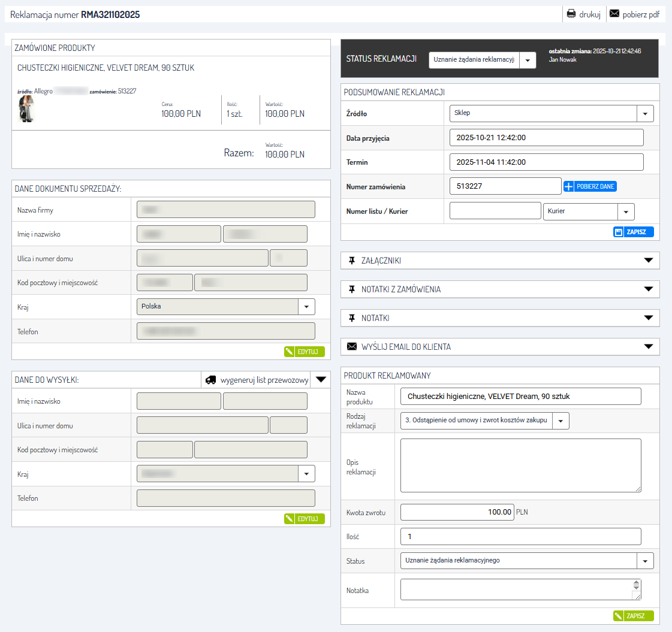The width and height of the screenshot is (672, 632).
Task: Click the pin icon beside Załączniki
Action: click(x=352, y=261)
